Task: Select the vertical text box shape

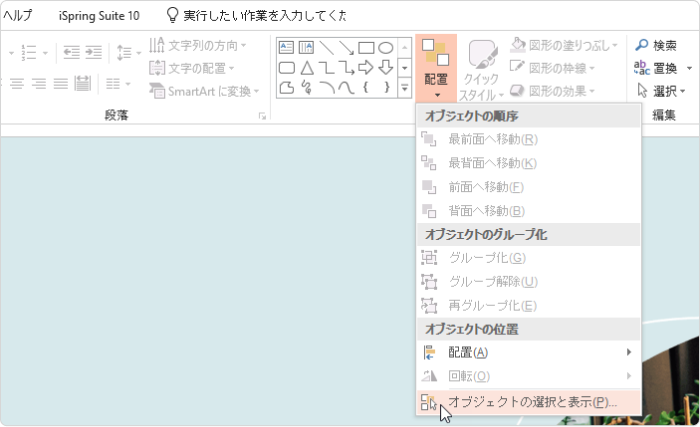Action: 306,47
